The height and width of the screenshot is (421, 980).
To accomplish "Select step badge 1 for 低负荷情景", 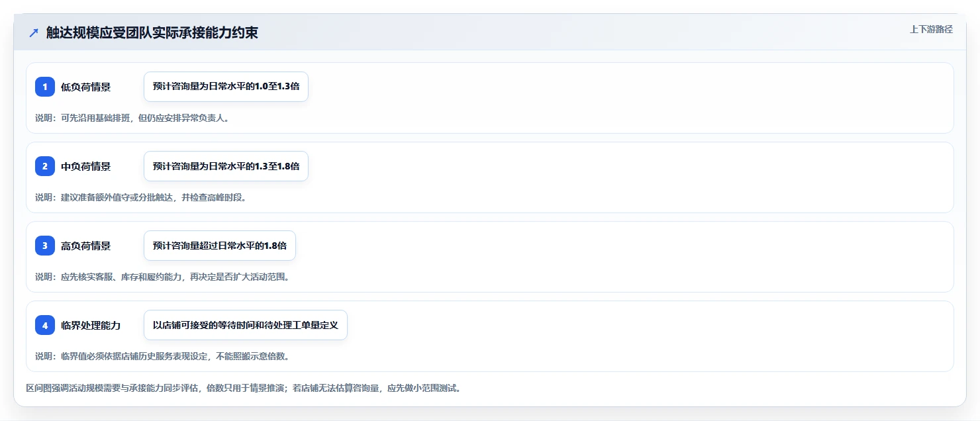I will [45, 87].
